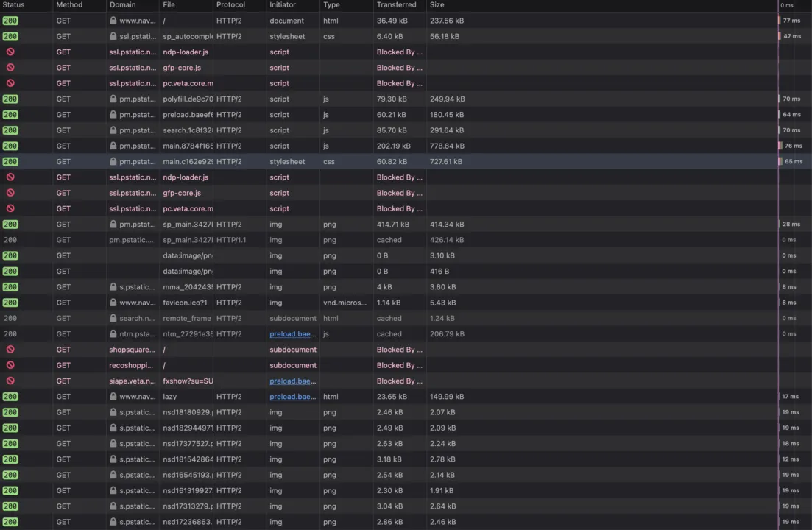Open preload.bae initiator link for ntm_27291e35

pyautogui.click(x=292, y=334)
